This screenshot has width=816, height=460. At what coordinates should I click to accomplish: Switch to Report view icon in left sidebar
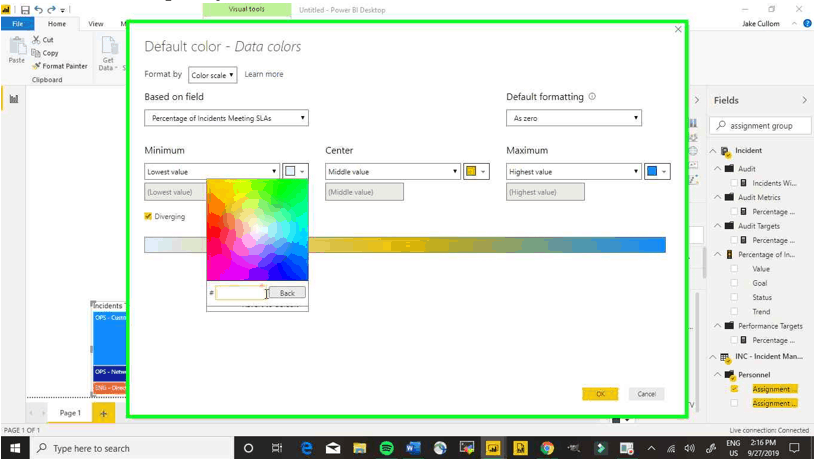14,99
